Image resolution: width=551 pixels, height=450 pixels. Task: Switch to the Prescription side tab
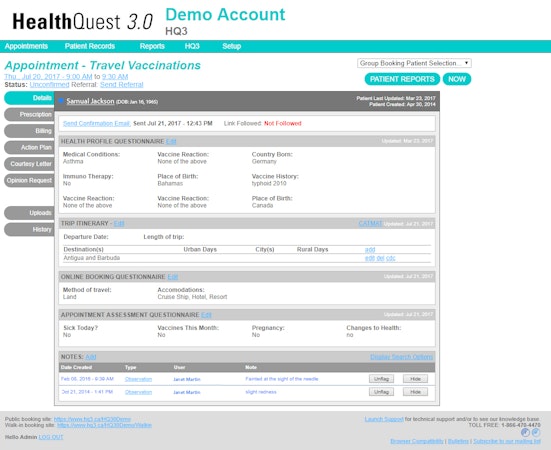pyautogui.click(x=30, y=115)
